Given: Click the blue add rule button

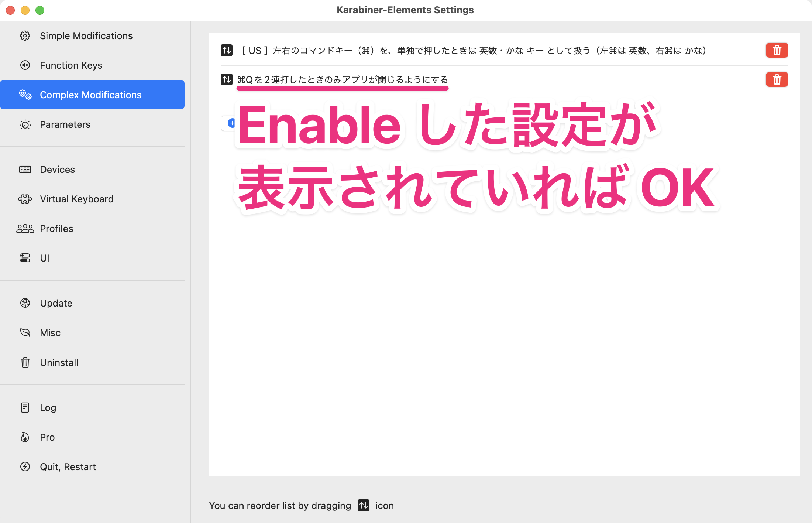Looking at the screenshot, I should click(x=232, y=123).
